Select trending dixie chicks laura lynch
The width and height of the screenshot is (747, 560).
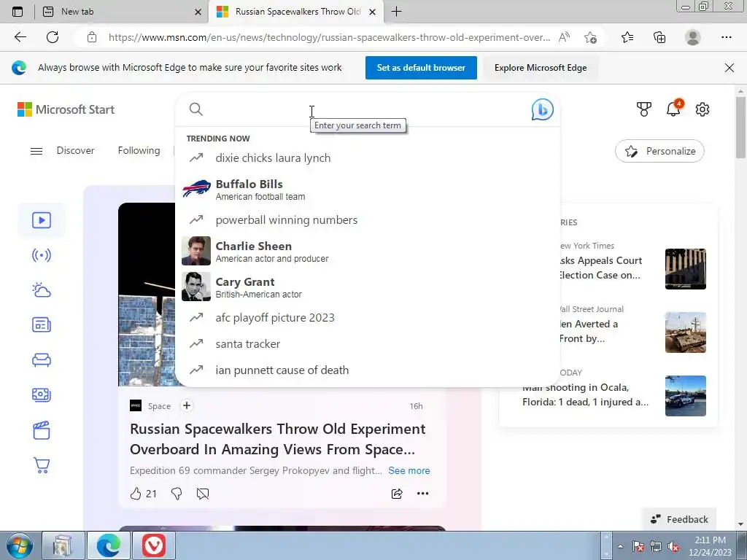pyautogui.click(x=368, y=157)
